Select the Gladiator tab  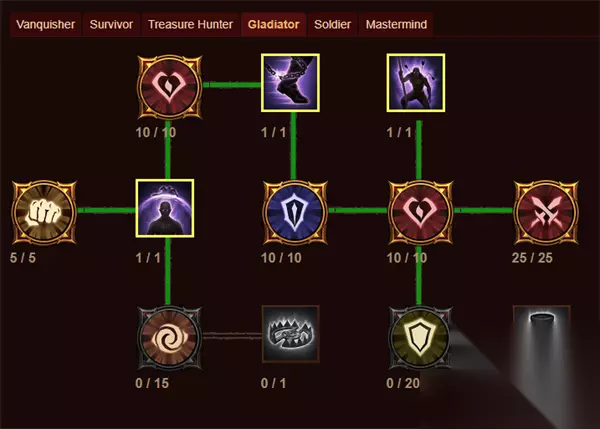tap(273, 24)
